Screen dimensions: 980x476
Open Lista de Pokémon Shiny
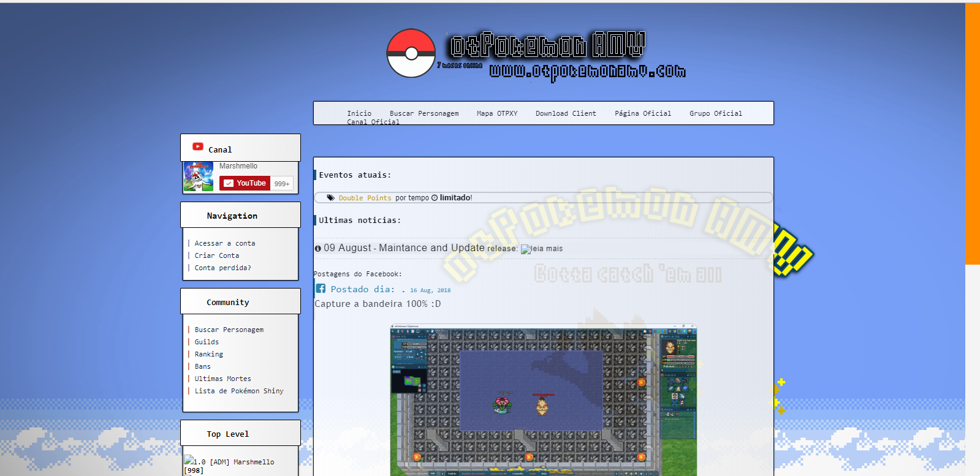(239, 391)
